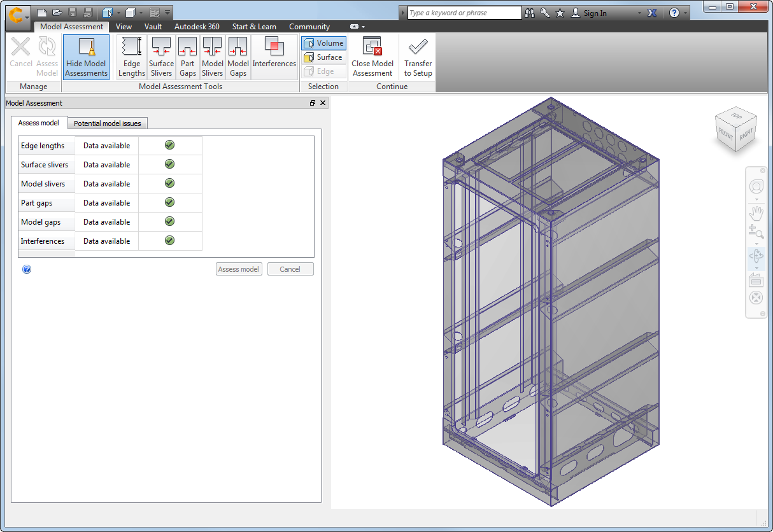
Task: Select the Orbit tool in navbar
Action: click(756, 256)
